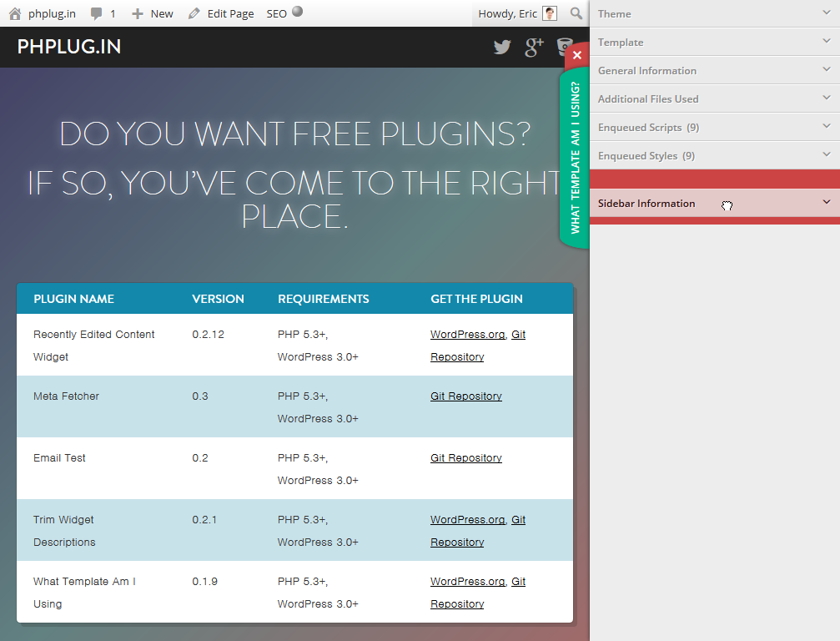840x641 pixels.
Task: Click the 'Meta Fetcher' plugin name cell
Action: click(67, 396)
